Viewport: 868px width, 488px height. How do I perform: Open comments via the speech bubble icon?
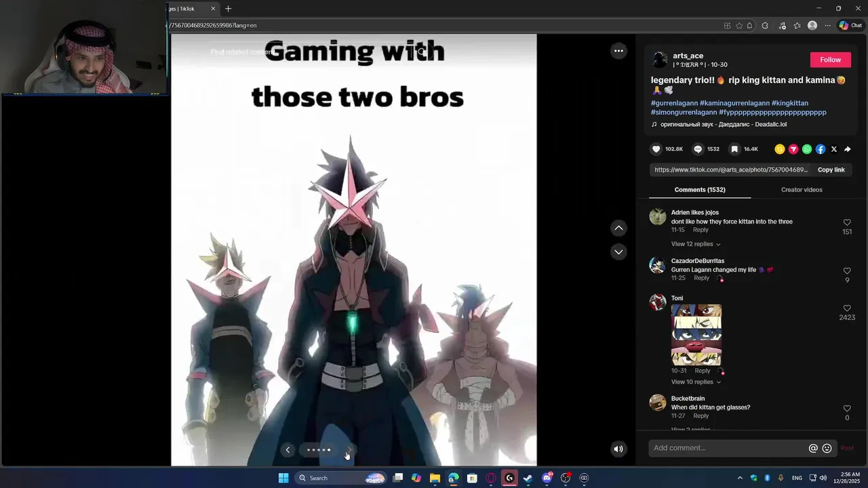pyautogui.click(x=698, y=149)
